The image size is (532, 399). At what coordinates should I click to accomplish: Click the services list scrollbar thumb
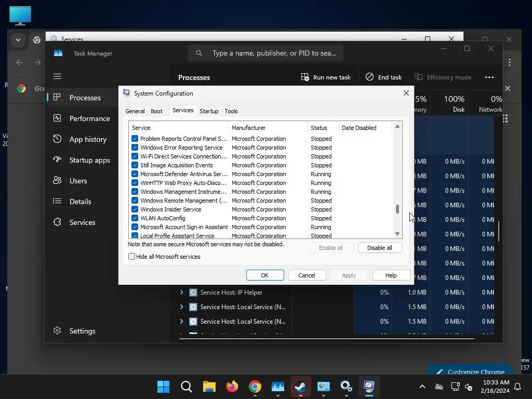[x=397, y=209]
